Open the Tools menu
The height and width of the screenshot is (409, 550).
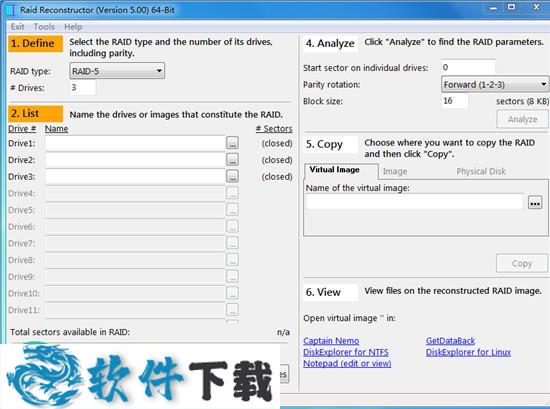pos(44,27)
